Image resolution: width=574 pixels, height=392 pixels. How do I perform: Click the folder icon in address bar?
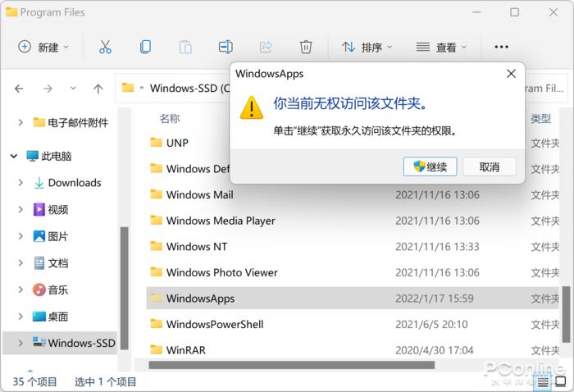point(128,88)
